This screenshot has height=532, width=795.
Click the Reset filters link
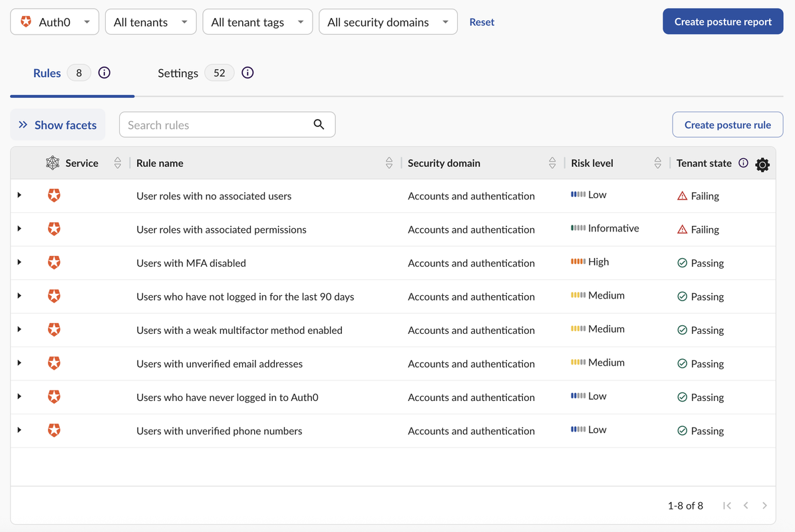482,22
